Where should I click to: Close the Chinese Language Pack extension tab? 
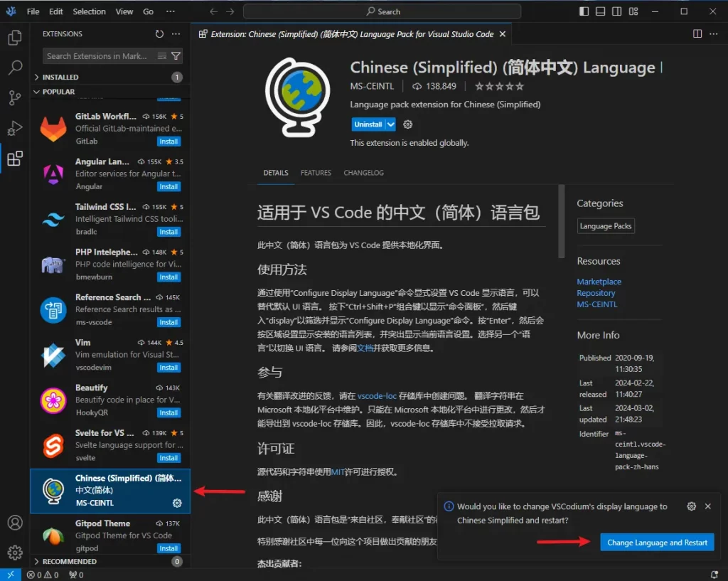(503, 34)
